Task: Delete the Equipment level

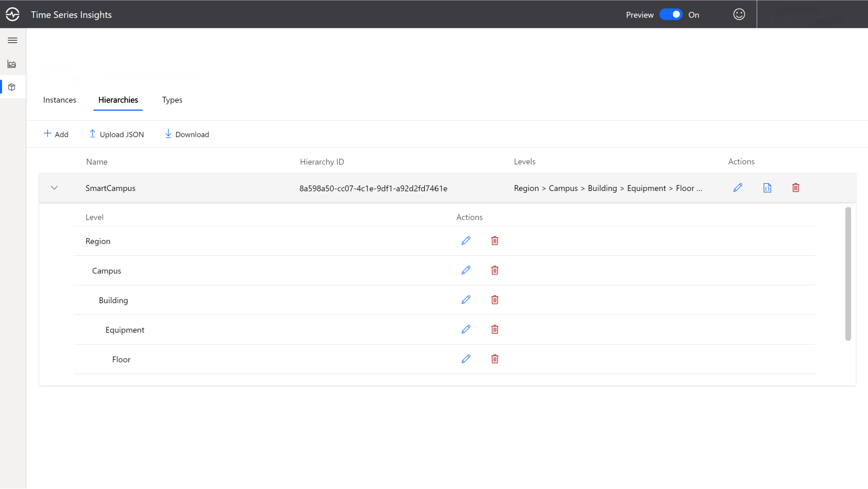Action: click(495, 329)
